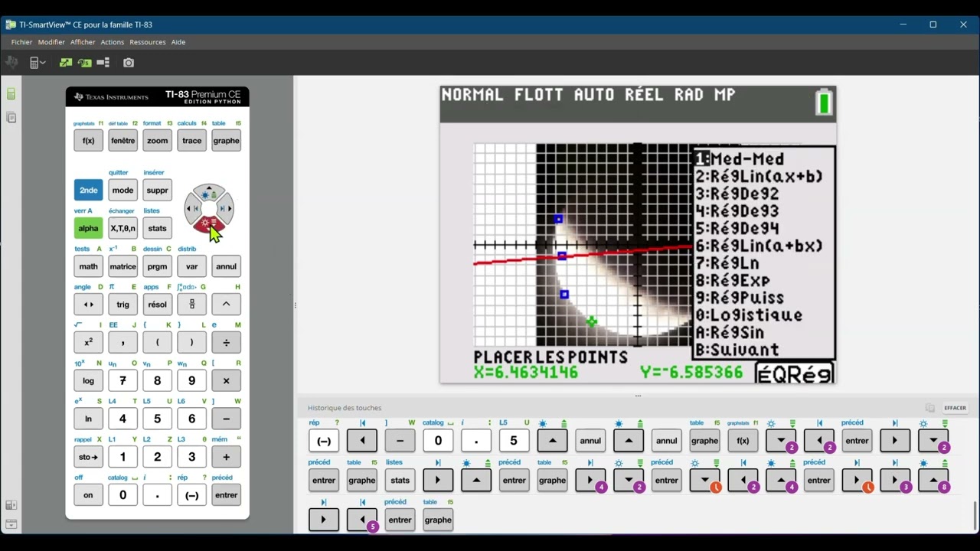Image resolution: width=980 pixels, height=551 pixels.
Task: Select the documents sidebar icon below calculator icon
Action: point(11,117)
